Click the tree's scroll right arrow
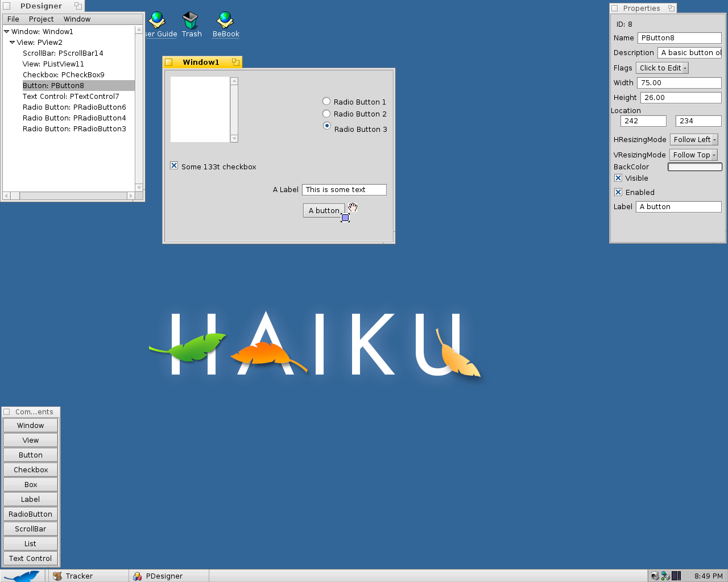Viewport: 728px width, 582px height. tap(130, 196)
